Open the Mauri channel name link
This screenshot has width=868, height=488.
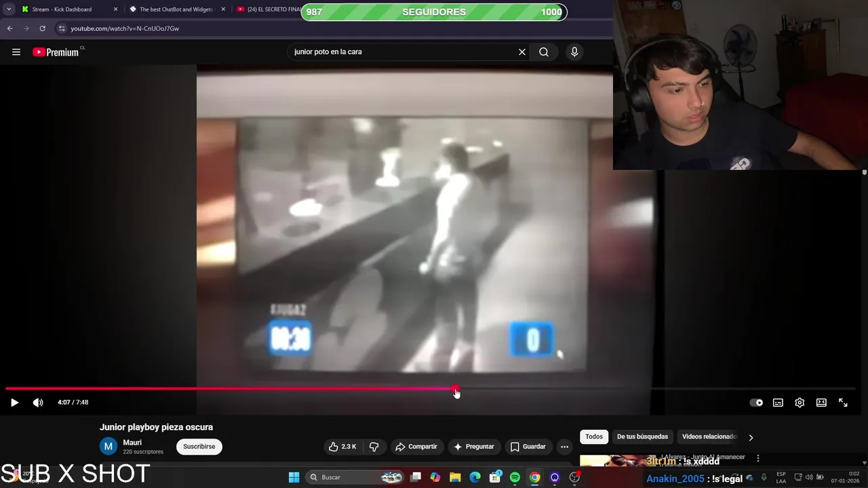click(x=132, y=443)
